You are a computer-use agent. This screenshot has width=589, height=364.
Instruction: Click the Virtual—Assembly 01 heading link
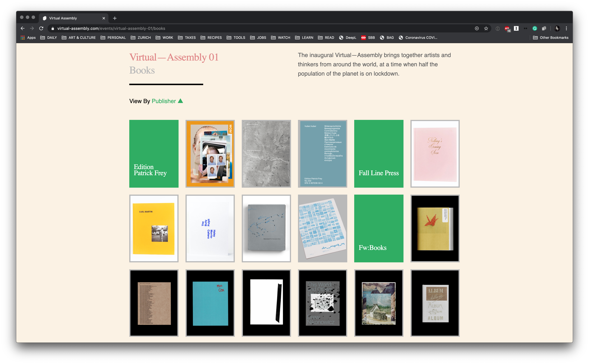174,57
